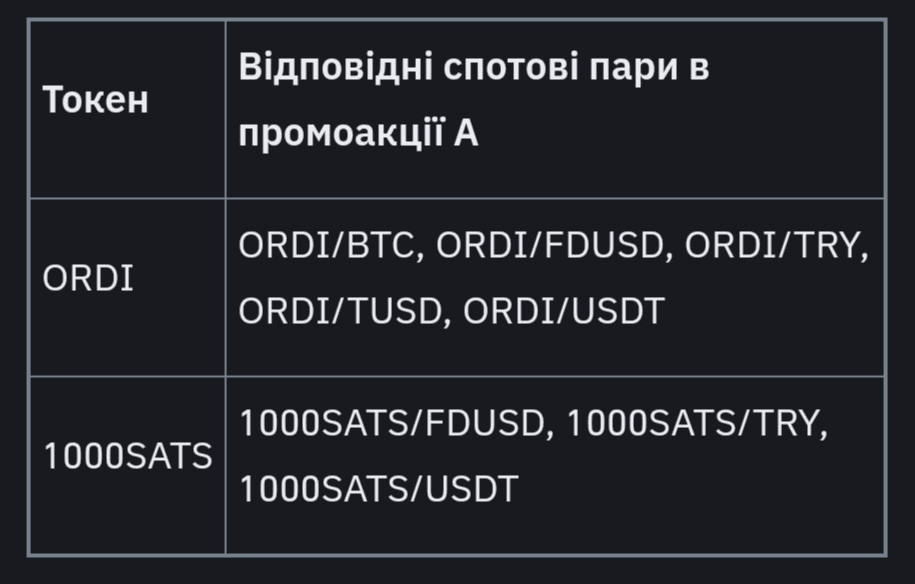915x584 pixels.
Task: Select the ORDI/FDUSD spot pair
Action: (x=551, y=246)
